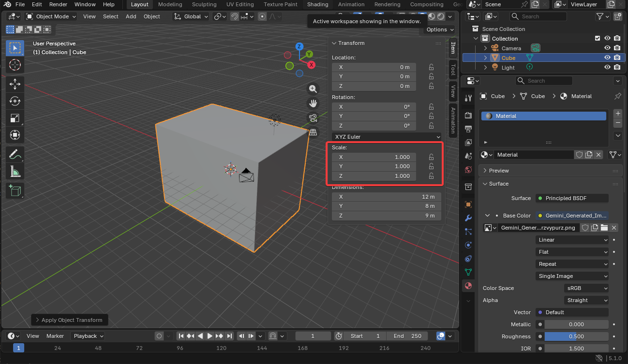Image resolution: width=628 pixels, height=364 pixels.
Task: Open the Render menu
Action: click(x=59, y=4)
